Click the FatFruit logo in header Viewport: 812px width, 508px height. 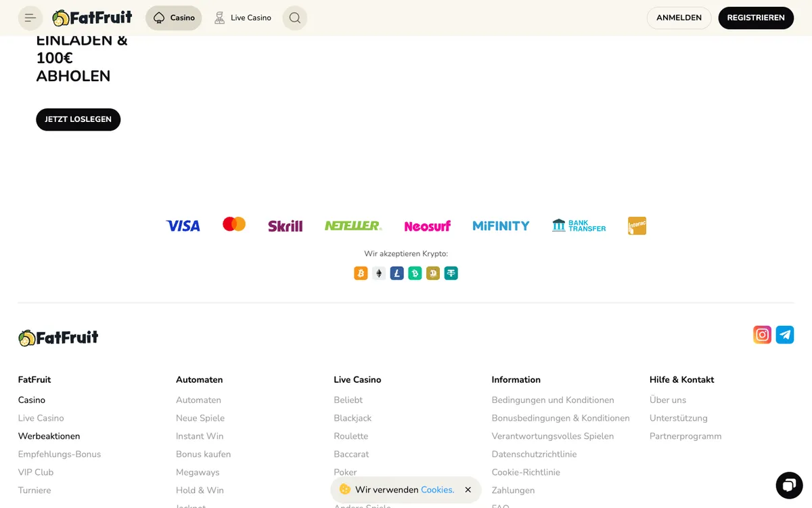(93, 18)
